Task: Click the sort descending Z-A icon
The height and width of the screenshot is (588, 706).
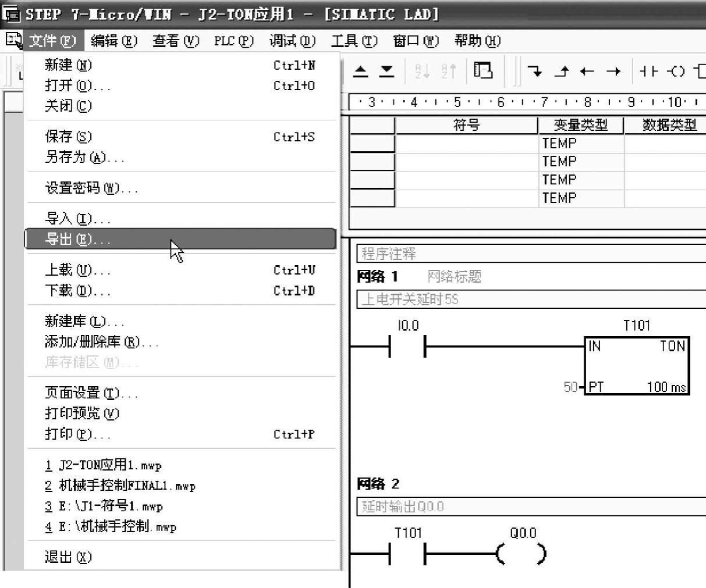Action: (449, 72)
